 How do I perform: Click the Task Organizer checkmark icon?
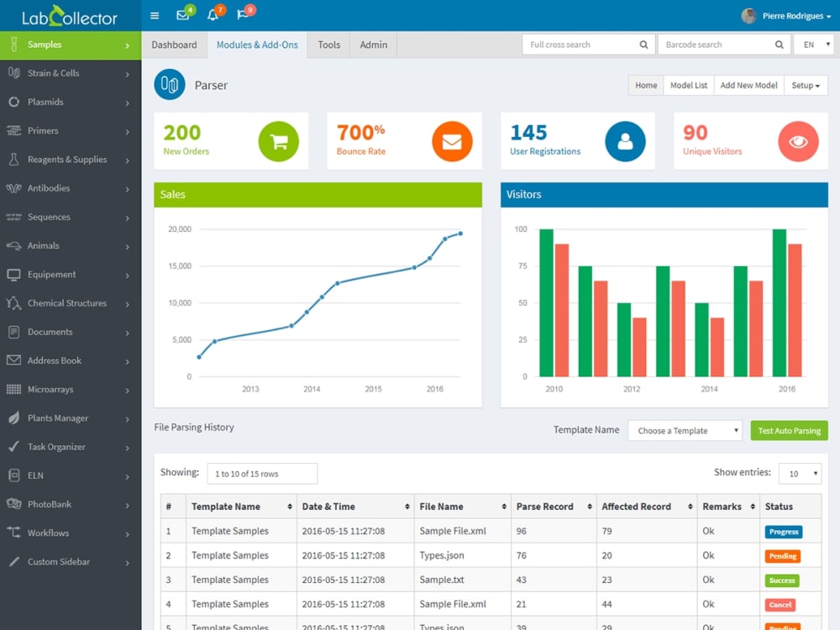pos(14,447)
